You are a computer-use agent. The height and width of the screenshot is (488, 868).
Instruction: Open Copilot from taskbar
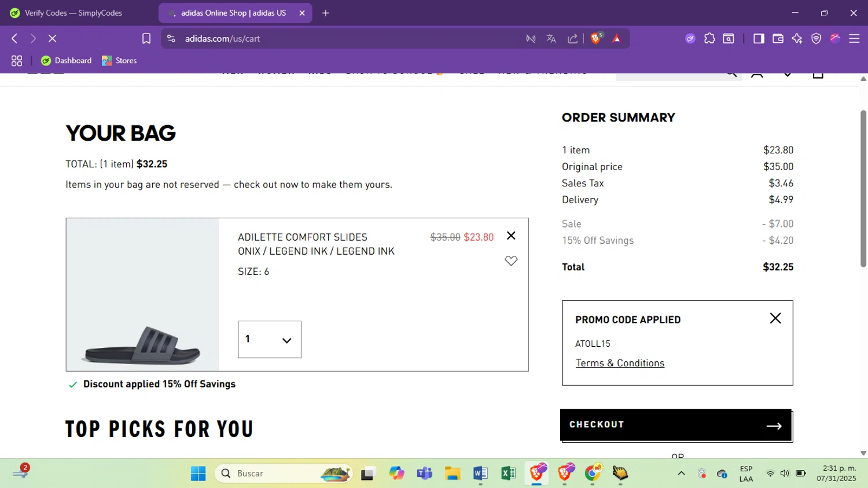[396, 474]
